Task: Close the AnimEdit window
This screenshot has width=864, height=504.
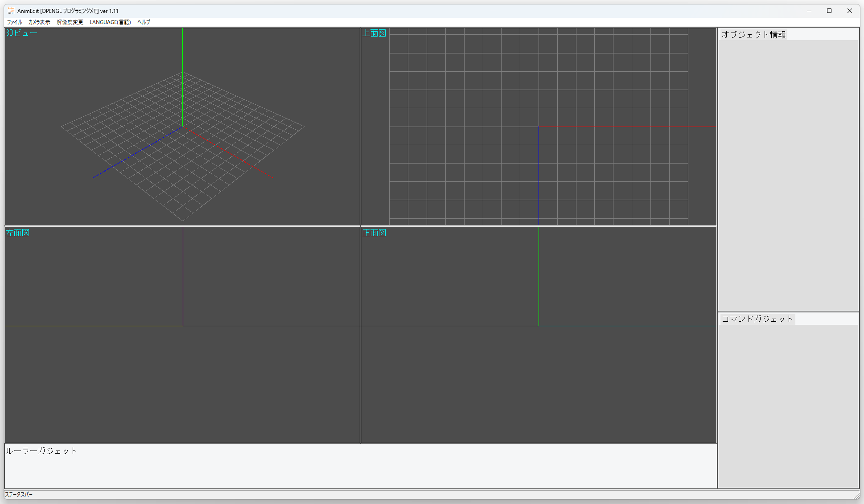Action: pos(850,11)
